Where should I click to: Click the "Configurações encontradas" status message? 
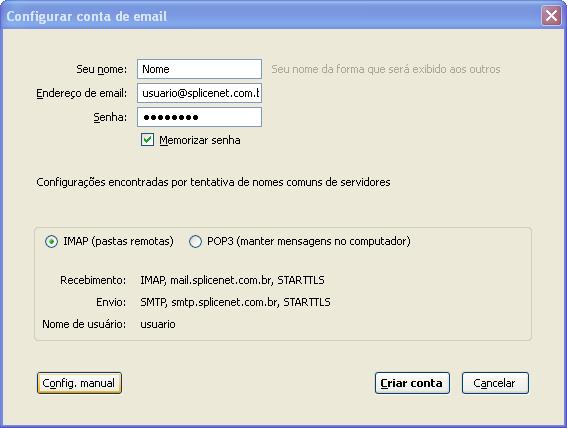coord(213,182)
